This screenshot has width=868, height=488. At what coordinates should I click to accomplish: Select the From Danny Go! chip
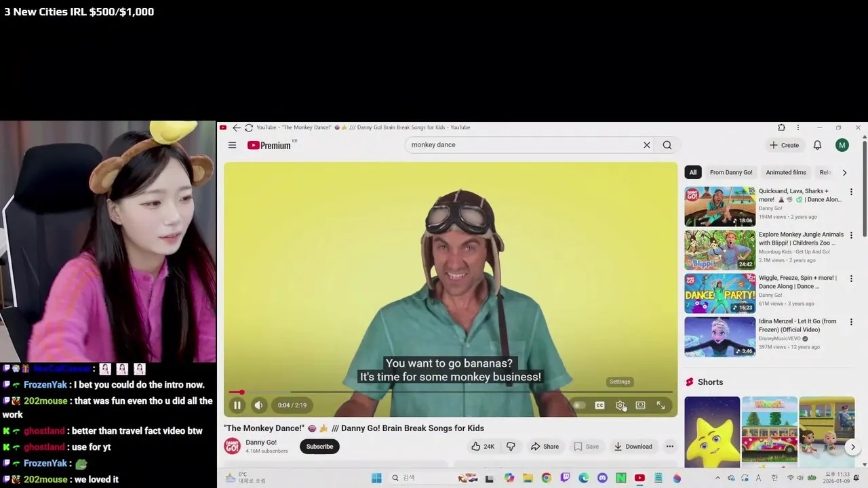(x=731, y=172)
